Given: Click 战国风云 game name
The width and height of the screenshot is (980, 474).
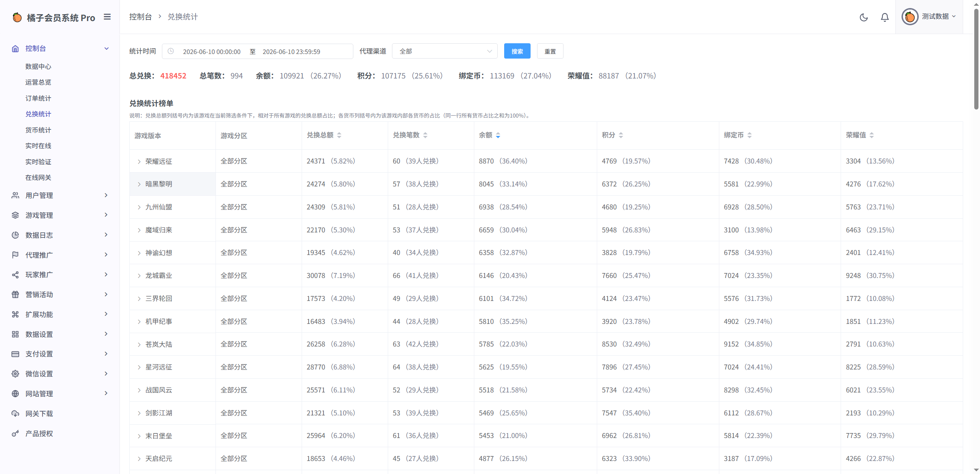Looking at the screenshot, I should click(x=159, y=390).
